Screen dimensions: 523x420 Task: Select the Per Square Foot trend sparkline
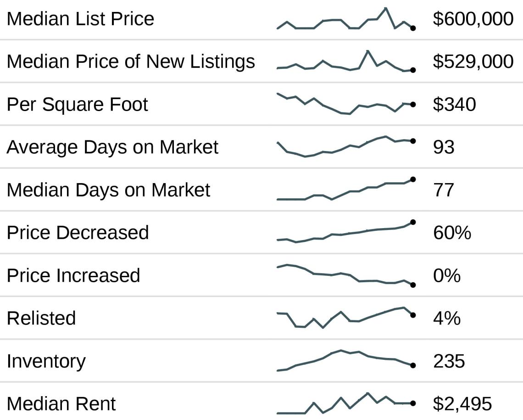(345, 104)
